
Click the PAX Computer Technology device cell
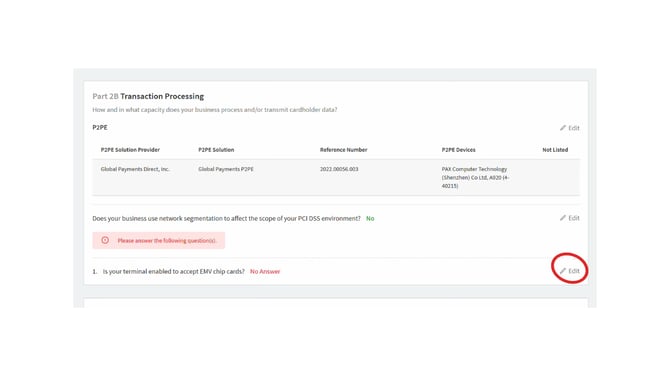[x=476, y=177]
